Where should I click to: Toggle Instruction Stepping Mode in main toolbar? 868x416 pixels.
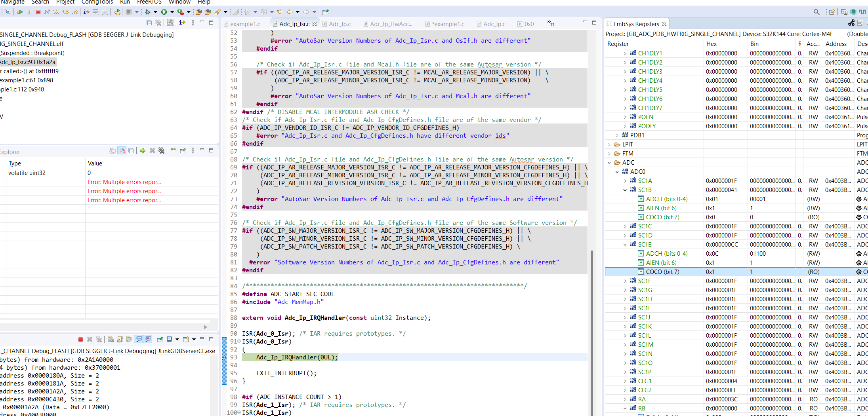point(86,12)
